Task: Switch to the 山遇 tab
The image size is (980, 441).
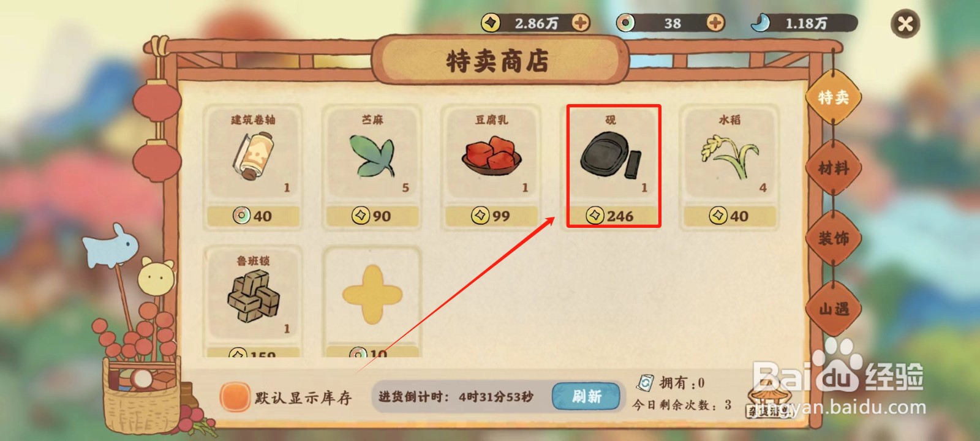Action: pos(834,309)
